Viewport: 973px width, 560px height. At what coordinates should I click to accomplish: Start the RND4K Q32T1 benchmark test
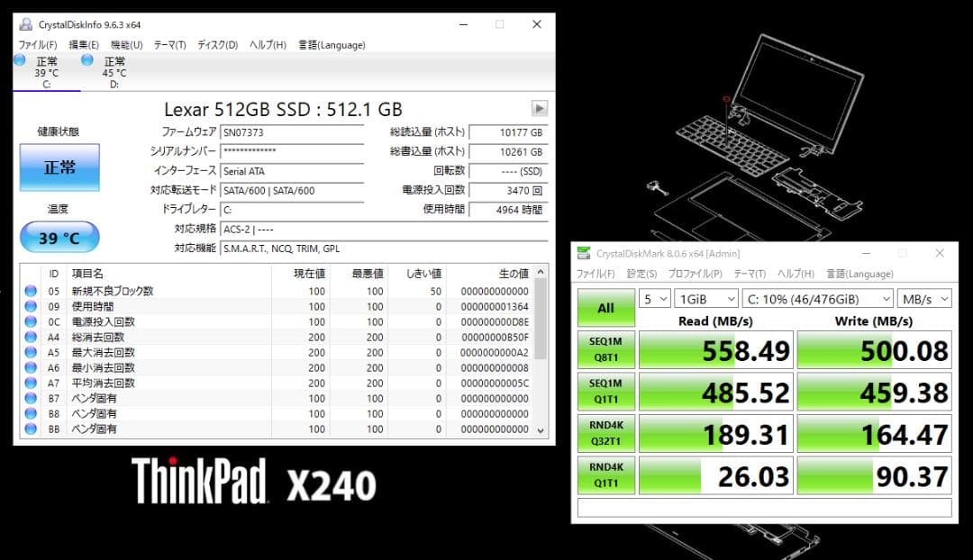pyautogui.click(x=605, y=432)
